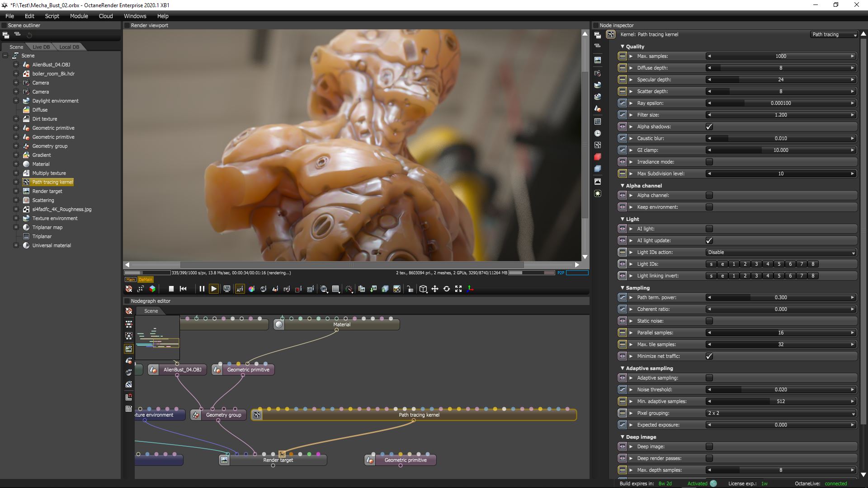Click the viewport lock icon
The width and height of the screenshot is (868, 488).
click(410, 289)
